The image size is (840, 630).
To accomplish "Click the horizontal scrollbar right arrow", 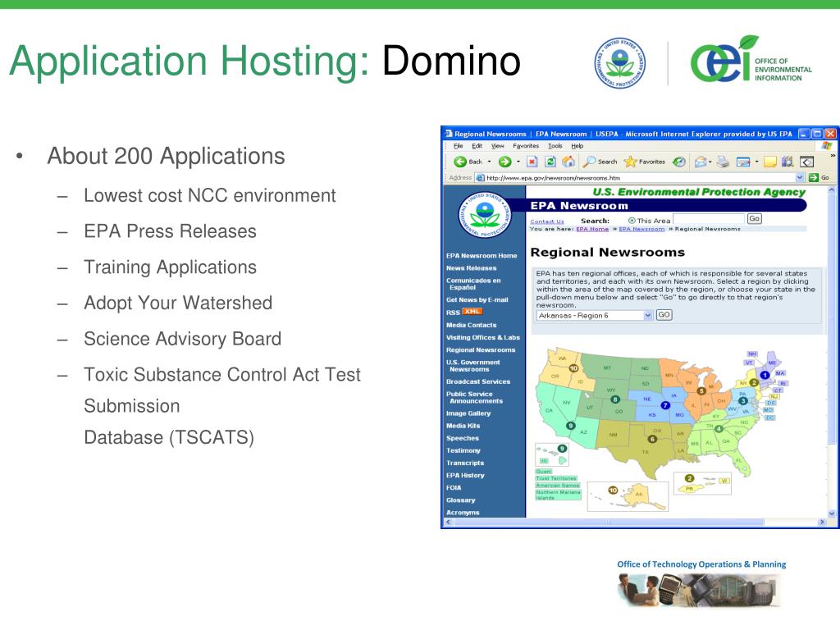I will 822,522.
